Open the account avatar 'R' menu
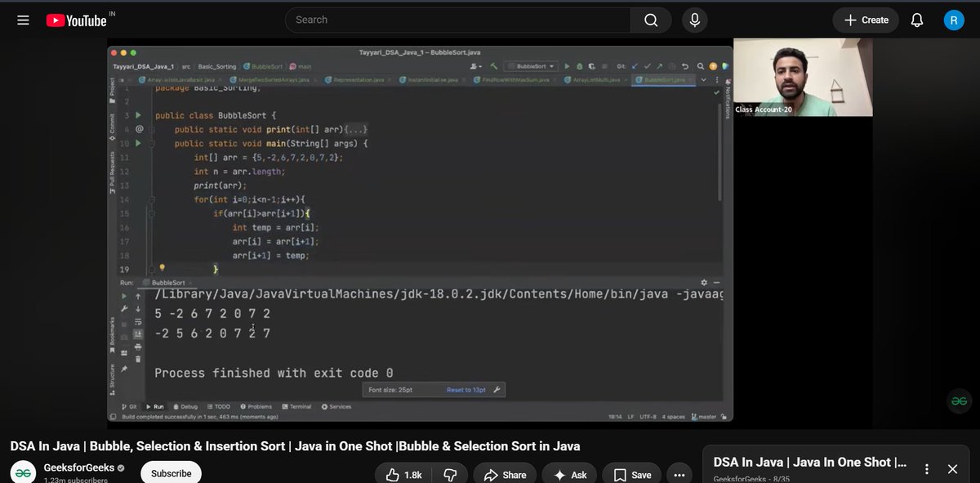The width and height of the screenshot is (980, 483). (x=954, y=20)
